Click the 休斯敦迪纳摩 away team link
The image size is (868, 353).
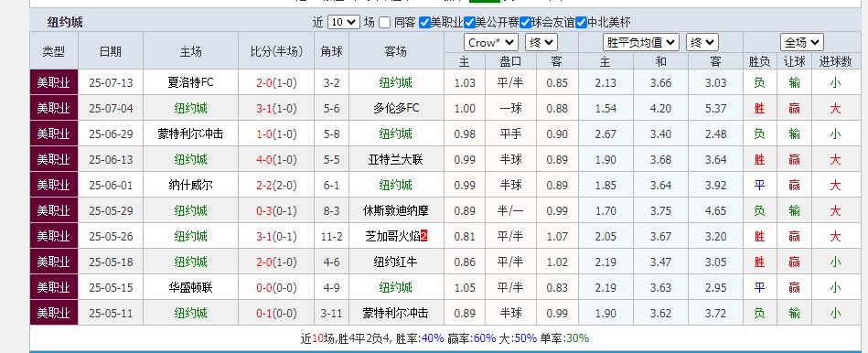pos(396,210)
